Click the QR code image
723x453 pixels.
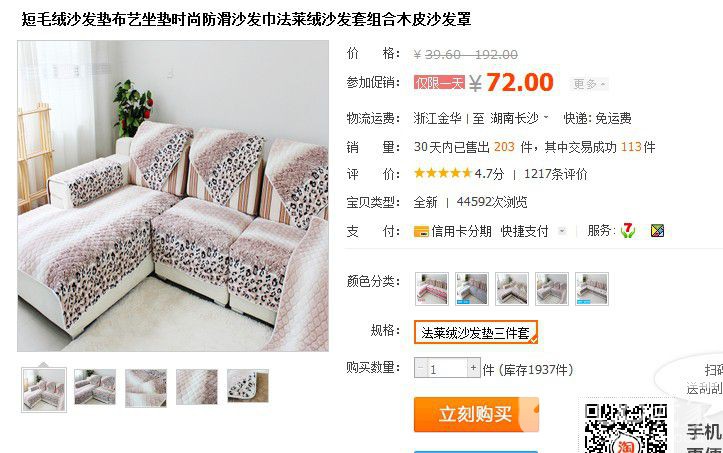pos(625,428)
